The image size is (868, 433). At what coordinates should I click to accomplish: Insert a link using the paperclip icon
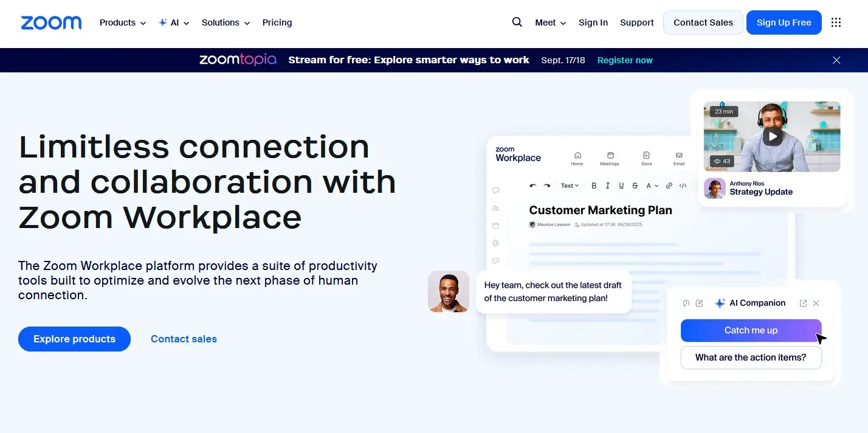click(669, 185)
